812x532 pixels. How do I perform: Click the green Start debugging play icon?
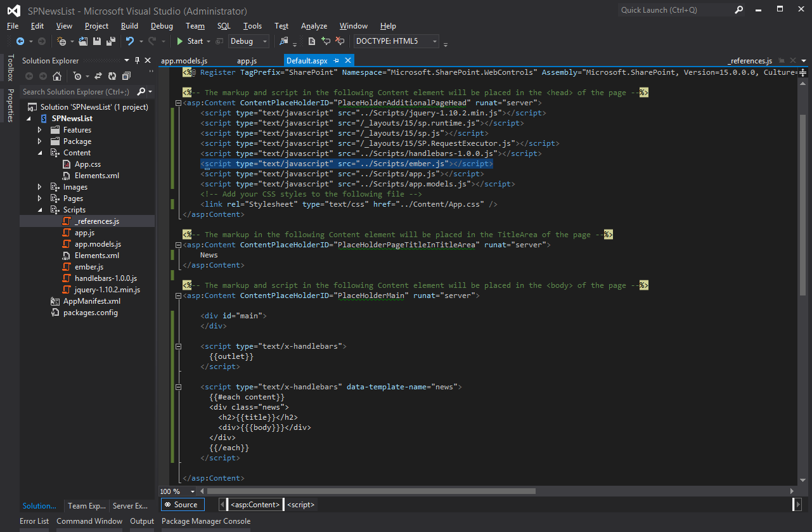(180, 41)
